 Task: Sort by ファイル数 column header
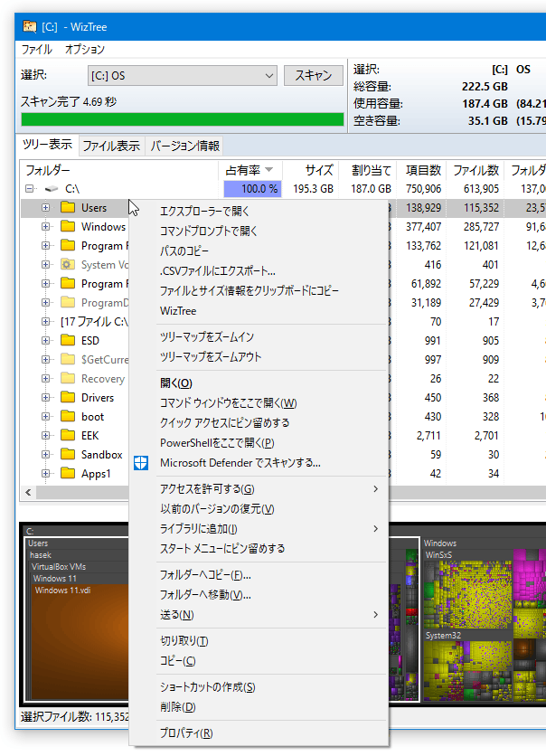tap(475, 170)
